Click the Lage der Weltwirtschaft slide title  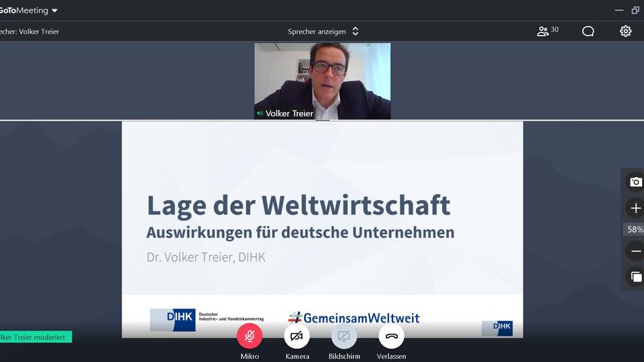tap(299, 205)
